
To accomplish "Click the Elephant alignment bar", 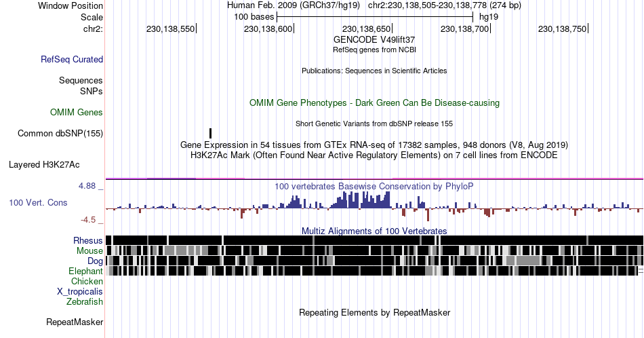I will pos(374,271).
